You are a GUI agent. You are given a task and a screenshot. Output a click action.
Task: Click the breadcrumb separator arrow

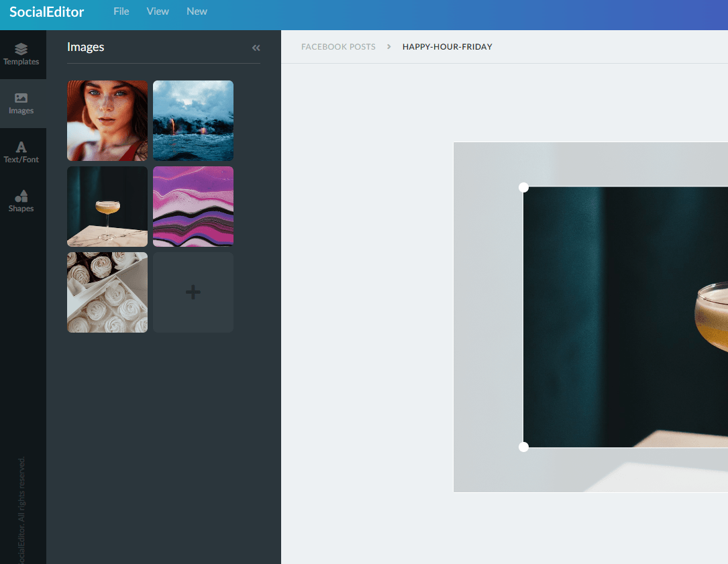pos(389,47)
